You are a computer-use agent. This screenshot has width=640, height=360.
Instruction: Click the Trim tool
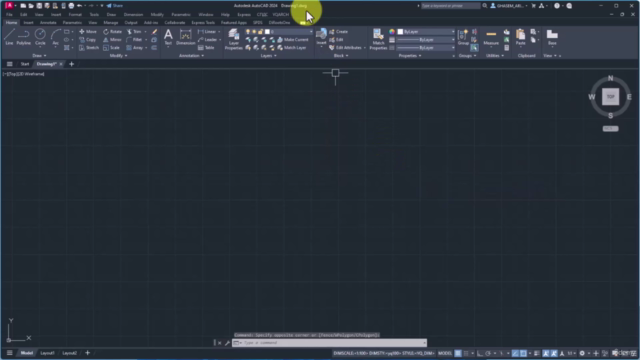click(134, 31)
